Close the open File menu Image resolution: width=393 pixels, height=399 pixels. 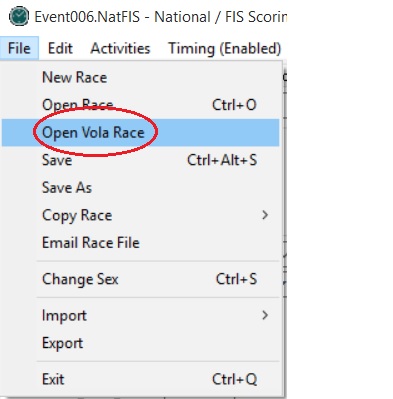click(19, 48)
